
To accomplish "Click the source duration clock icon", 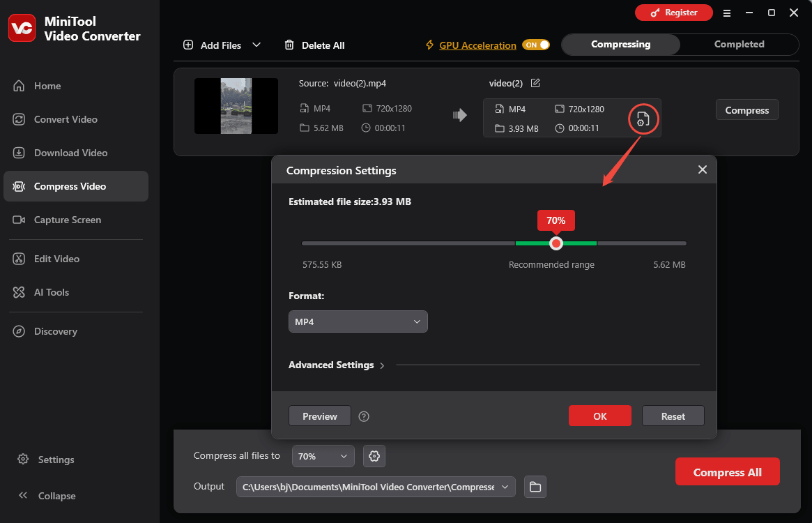I will coord(366,128).
